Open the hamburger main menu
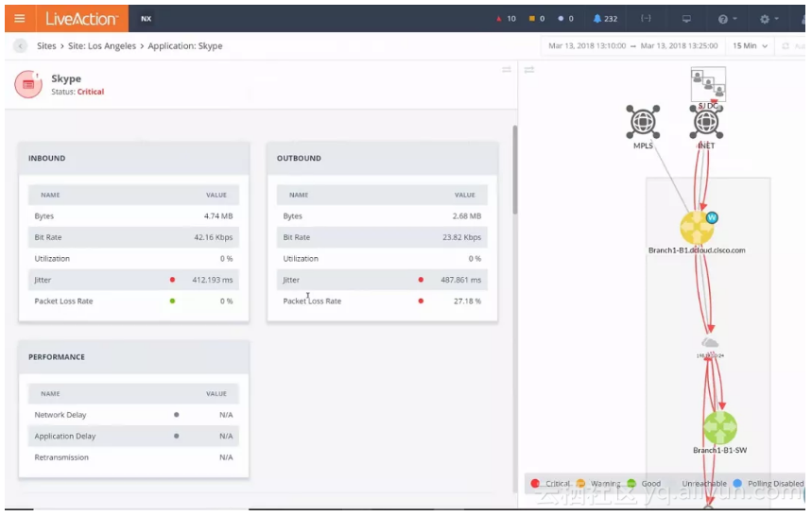Image resolution: width=812 pixels, height=516 pixels. 20,19
